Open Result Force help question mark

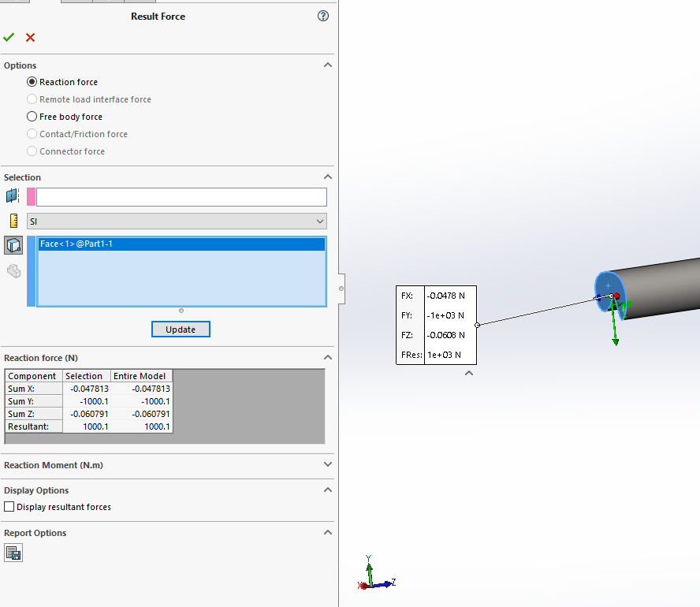323,16
